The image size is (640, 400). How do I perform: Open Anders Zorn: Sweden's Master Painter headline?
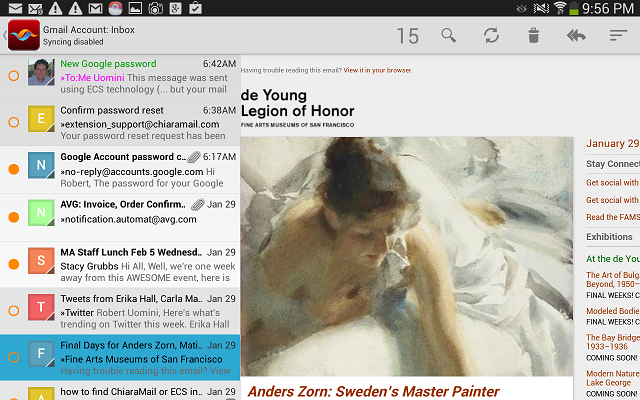tap(373, 391)
